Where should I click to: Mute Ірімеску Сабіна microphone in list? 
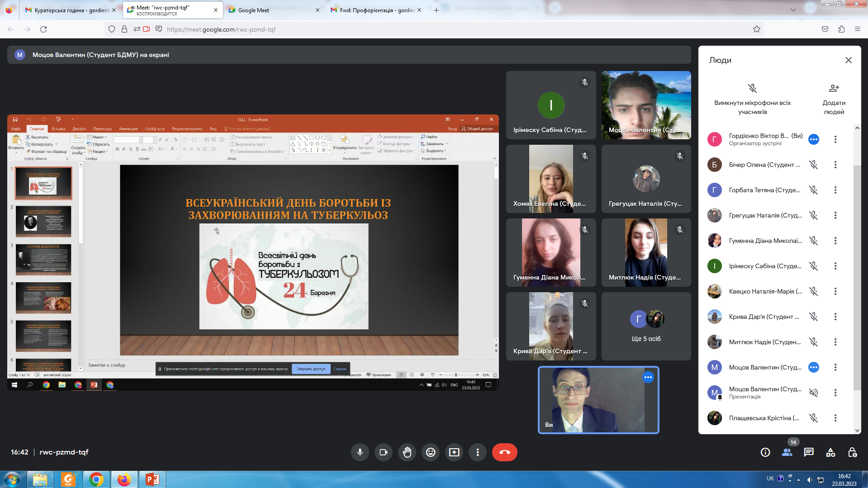click(x=813, y=266)
